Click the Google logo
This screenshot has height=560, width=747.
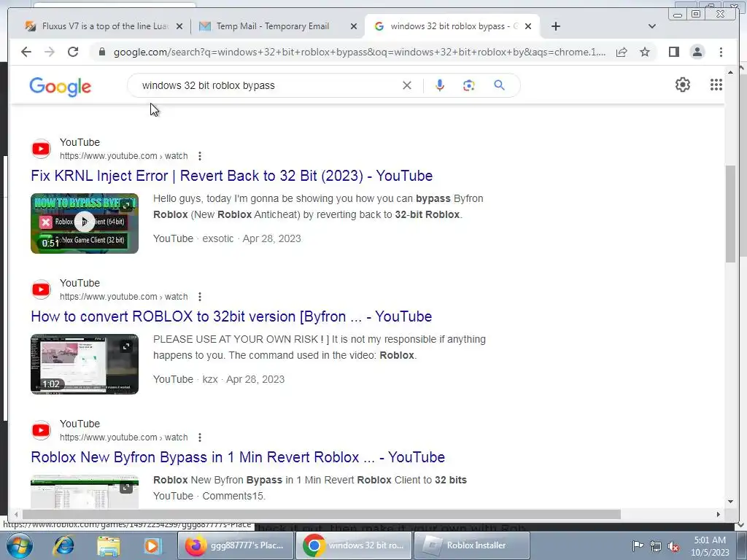(60, 87)
